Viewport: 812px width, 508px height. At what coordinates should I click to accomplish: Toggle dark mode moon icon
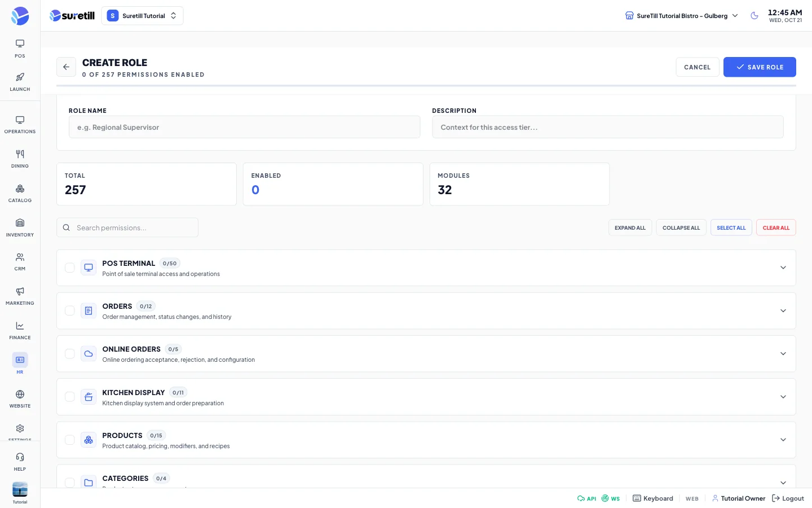click(754, 16)
